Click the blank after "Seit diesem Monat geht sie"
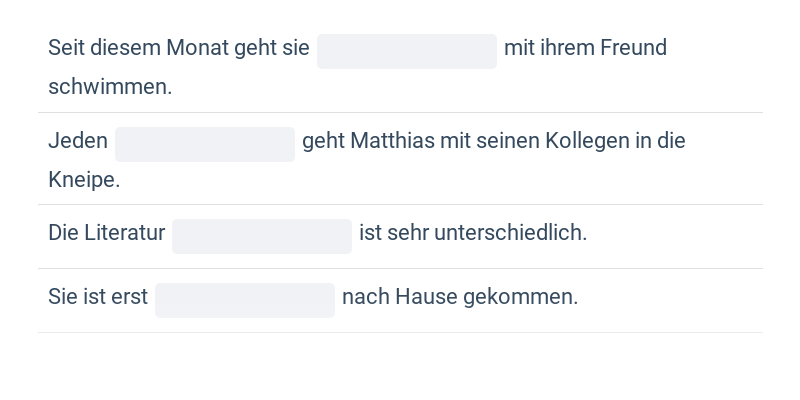This screenshot has width=800, height=400. (x=406, y=51)
